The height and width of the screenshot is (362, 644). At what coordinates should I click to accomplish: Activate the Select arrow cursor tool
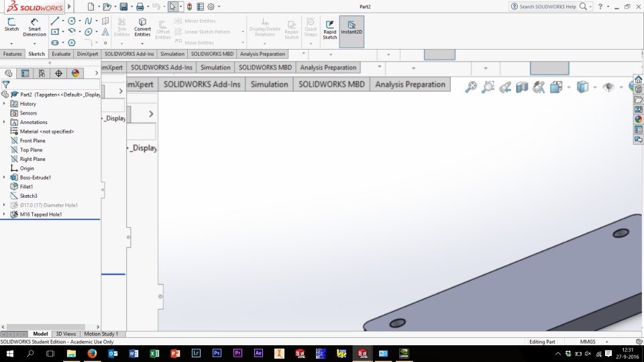[172, 7]
